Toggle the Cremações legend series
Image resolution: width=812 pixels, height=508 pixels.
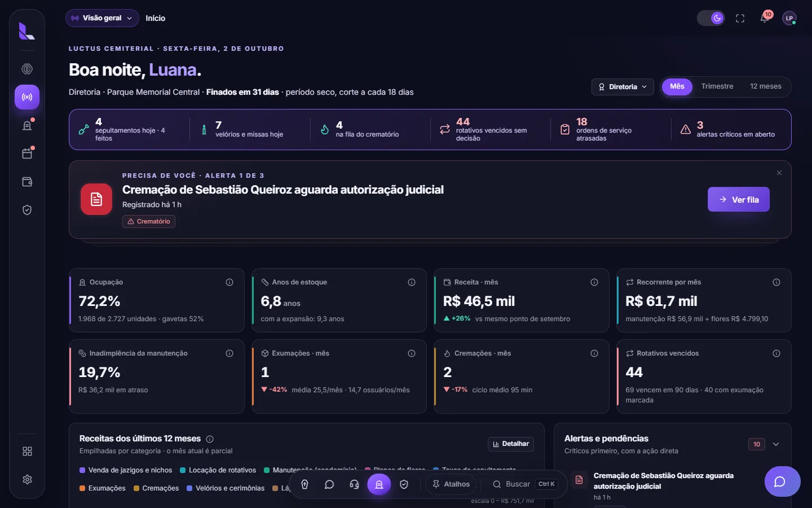(156, 488)
